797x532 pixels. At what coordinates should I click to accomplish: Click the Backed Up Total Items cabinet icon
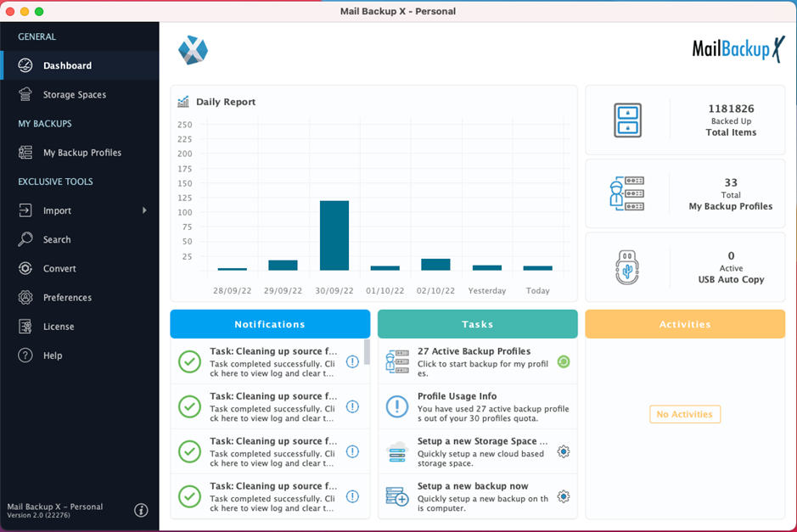coord(628,120)
